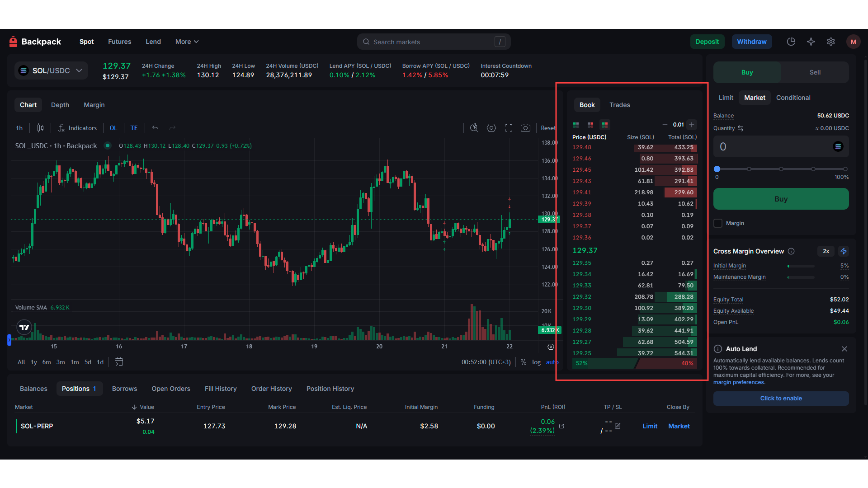Image resolution: width=868 pixels, height=488 pixels.
Task: Expand the SOL/USDC market selector
Action: tap(51, 70)
